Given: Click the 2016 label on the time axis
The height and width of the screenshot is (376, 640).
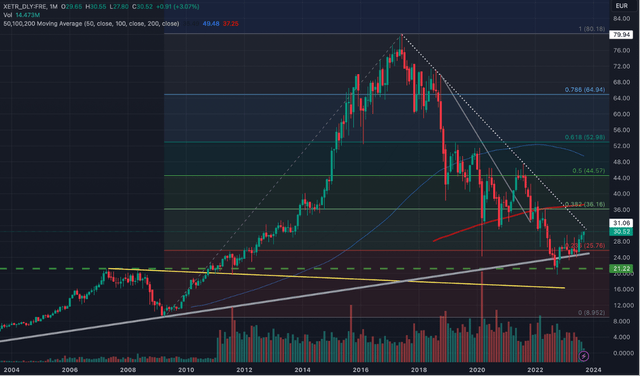Looking at the screenshot, I should 360,369.
